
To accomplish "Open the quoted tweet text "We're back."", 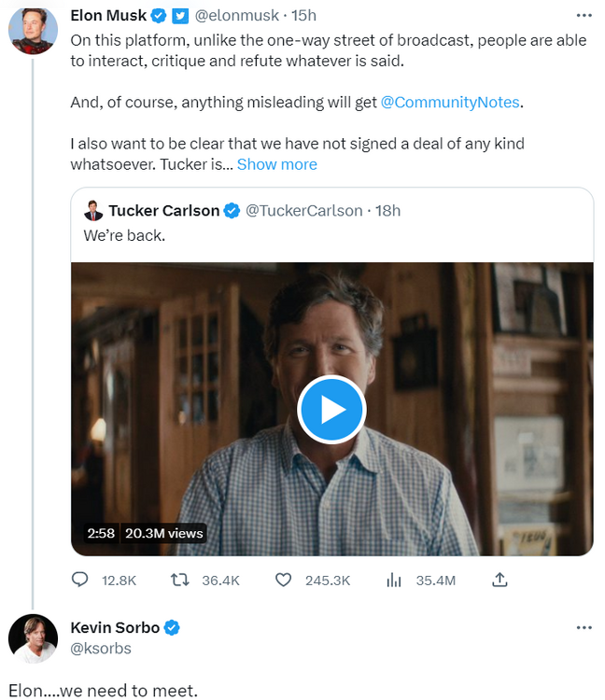I will [x=124, y=235].
